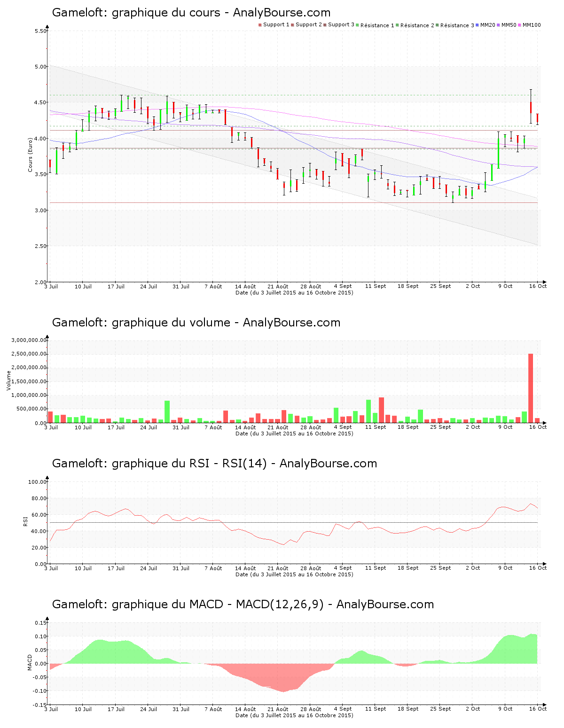Click the MM100 legend entry
Screen dimensions: 564x728
[530, 25]
